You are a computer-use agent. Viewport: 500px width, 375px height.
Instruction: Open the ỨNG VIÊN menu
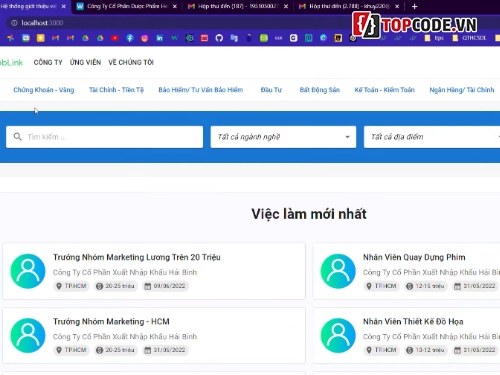85,62
